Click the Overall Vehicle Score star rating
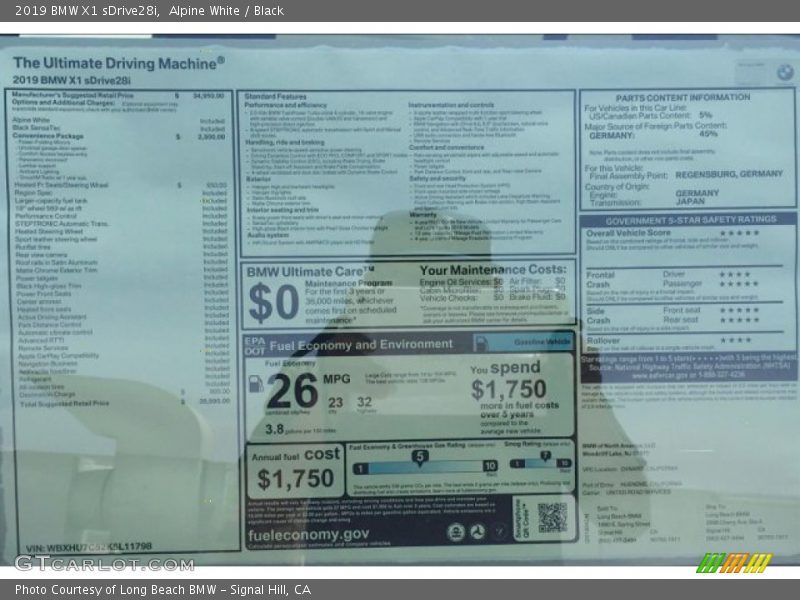The image size is (800, 600). [x=739, y=233]
